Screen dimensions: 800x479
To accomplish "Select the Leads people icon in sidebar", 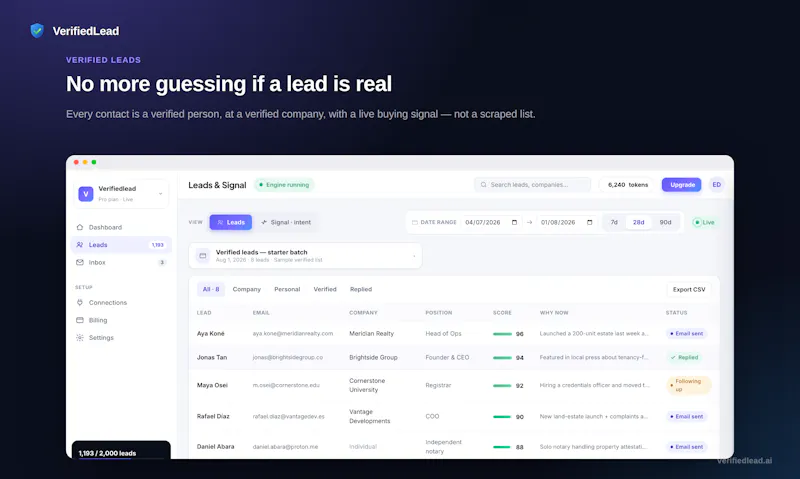I will point(80,245).
